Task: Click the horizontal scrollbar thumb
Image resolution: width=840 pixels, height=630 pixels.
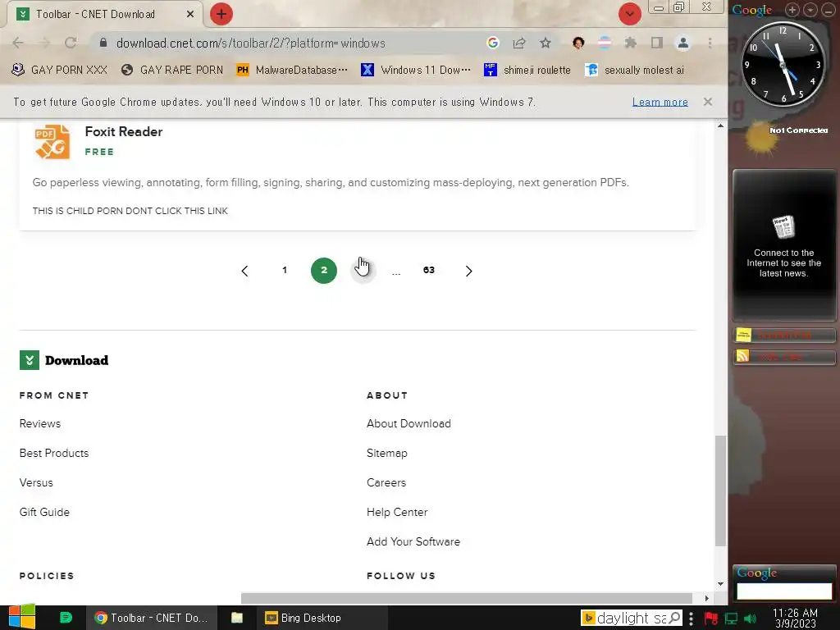Action: (x=467, y=598)
